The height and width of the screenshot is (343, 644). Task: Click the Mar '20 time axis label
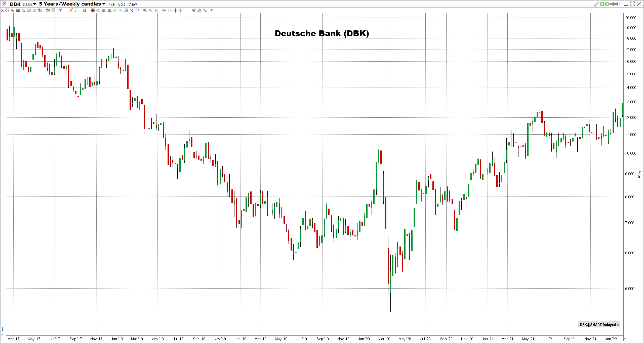tap(384, 339)
